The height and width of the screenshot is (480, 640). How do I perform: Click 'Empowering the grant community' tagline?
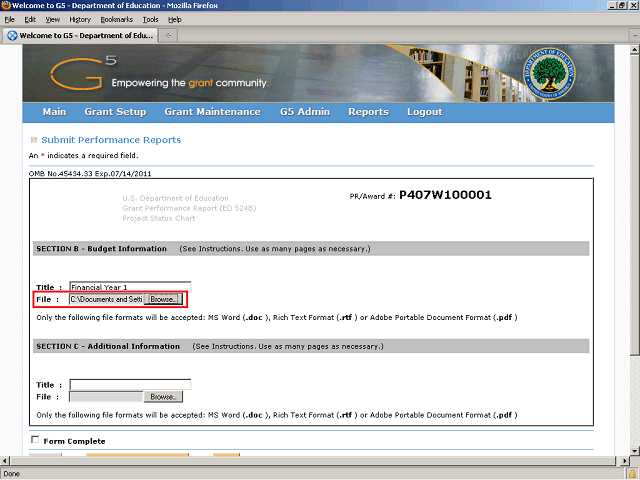pos(190,83)
